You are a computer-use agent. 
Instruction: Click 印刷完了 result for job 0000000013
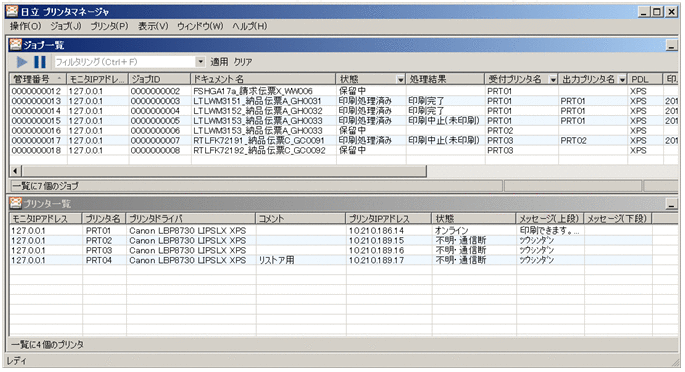pos(426,101)
